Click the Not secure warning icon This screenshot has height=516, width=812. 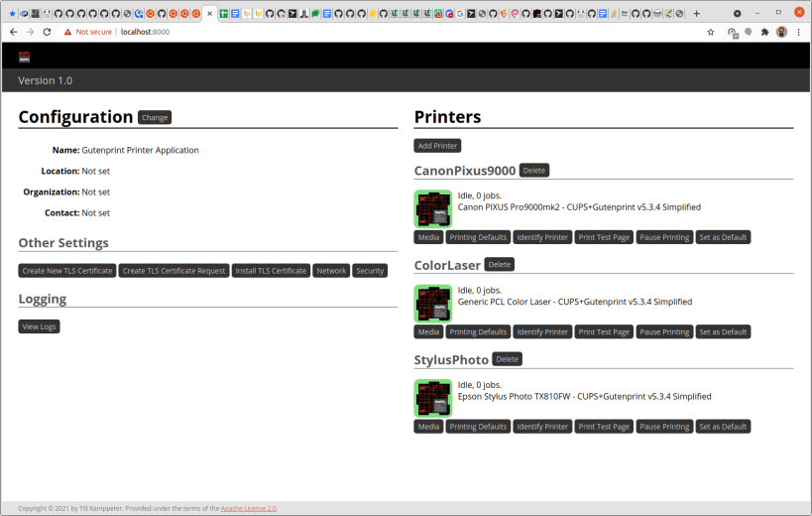click(67, 32)
